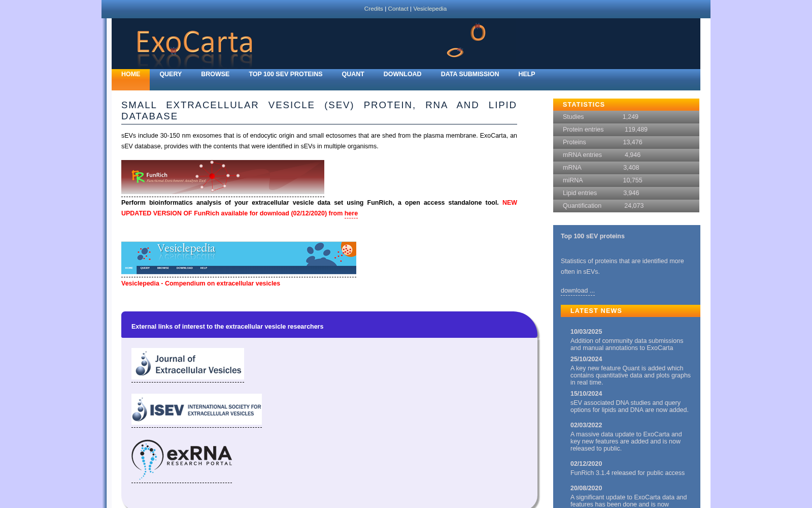Open the Journal of Extracellular Vesicles logo
The image size is (812, 508).
click(188, 364)
